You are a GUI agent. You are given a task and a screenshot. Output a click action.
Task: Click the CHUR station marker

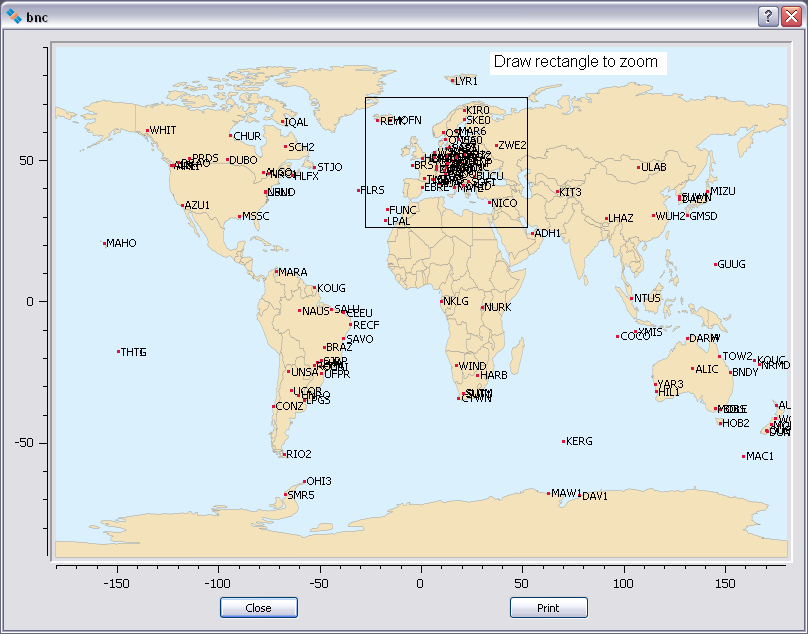[x=231, y=136]
